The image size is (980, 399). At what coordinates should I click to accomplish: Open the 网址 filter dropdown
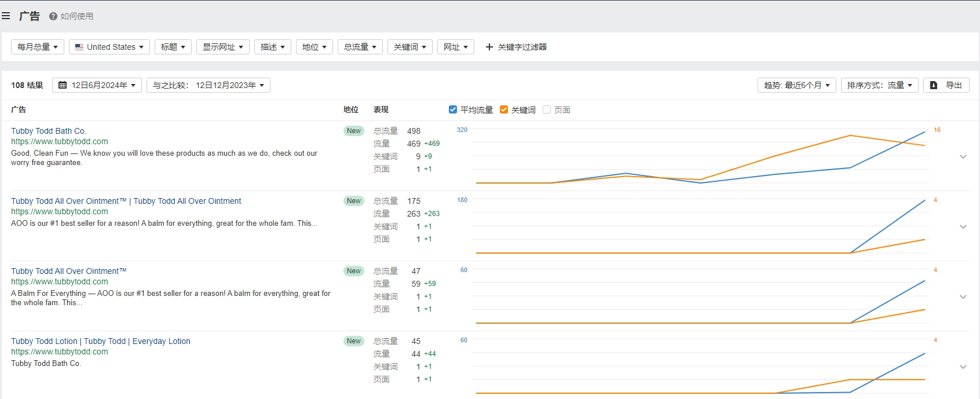pos(456,47)
